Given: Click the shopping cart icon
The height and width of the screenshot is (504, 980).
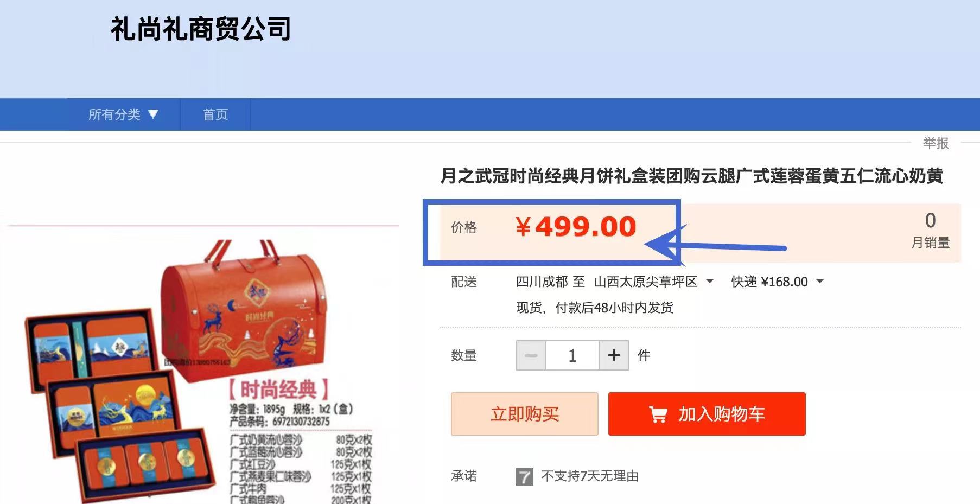Looking at the screenshot, I should (658, 414).
